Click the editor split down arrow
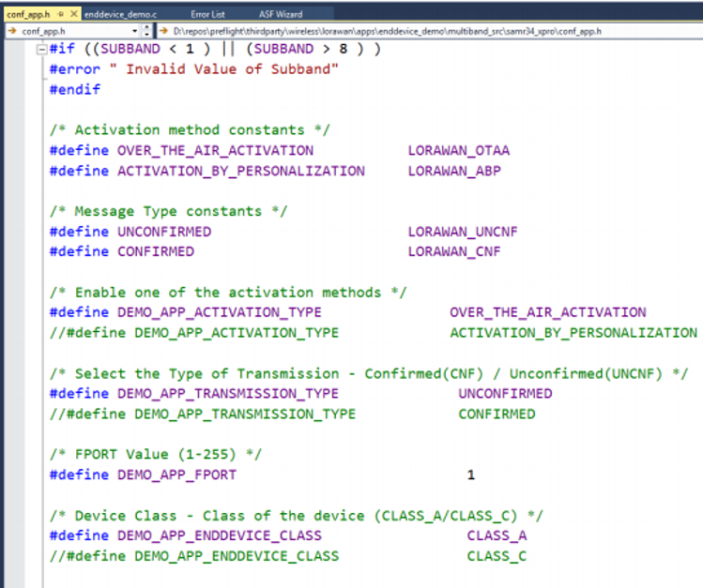The height and width of the screenshot is (588, 703). [146, 34]
